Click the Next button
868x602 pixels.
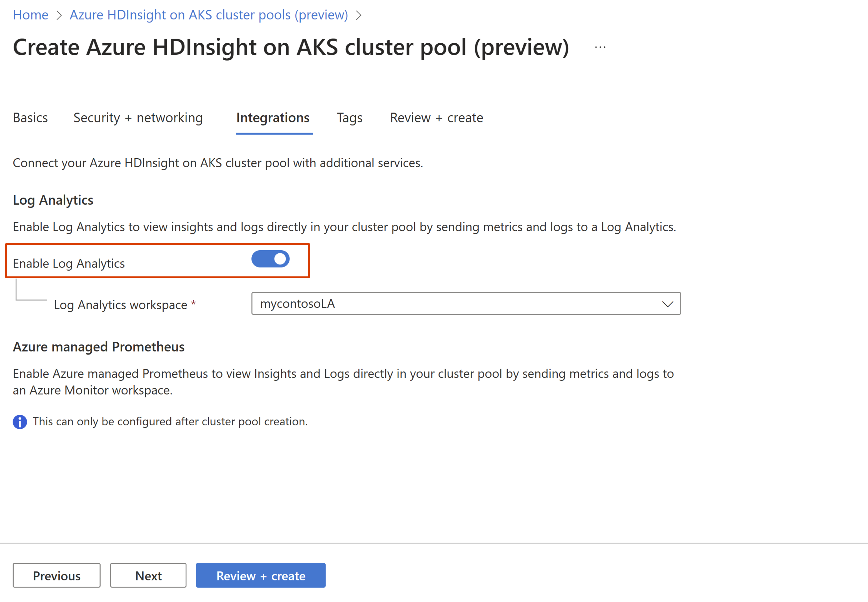[148, 576]
